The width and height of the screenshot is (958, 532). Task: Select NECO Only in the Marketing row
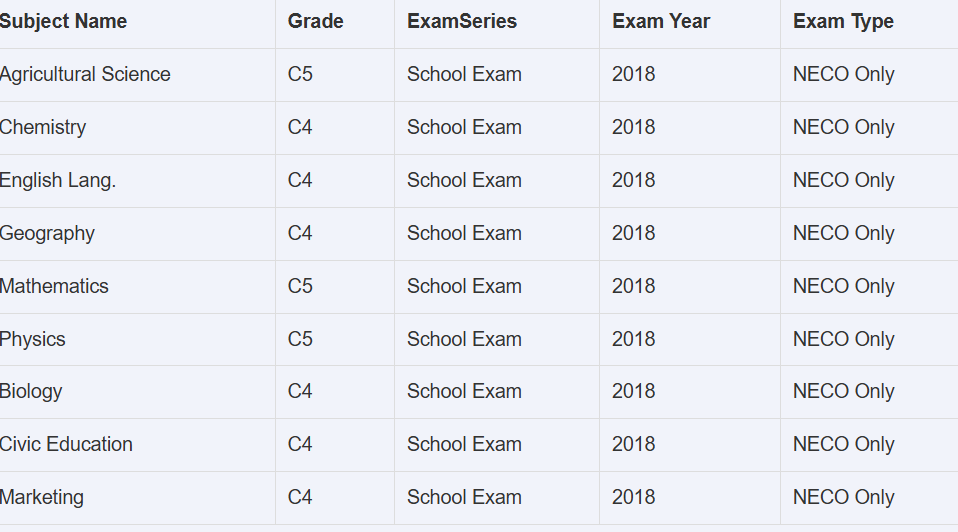843,497
